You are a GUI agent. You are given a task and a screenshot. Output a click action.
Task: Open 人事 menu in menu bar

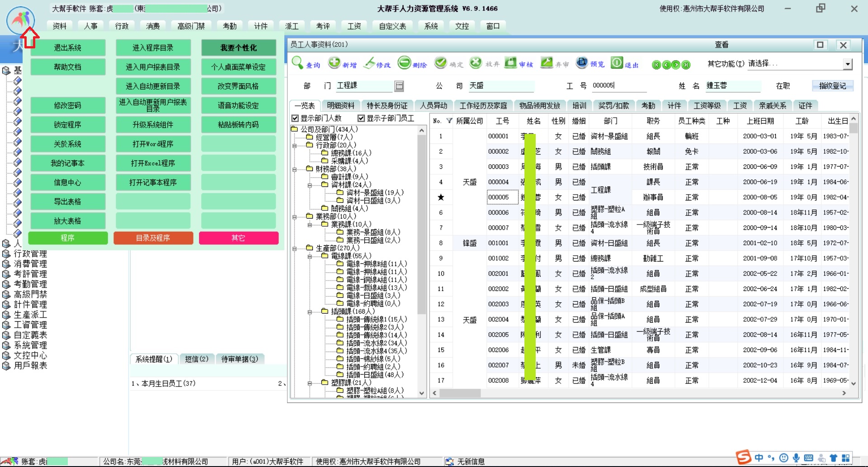(x=90, y=26)
